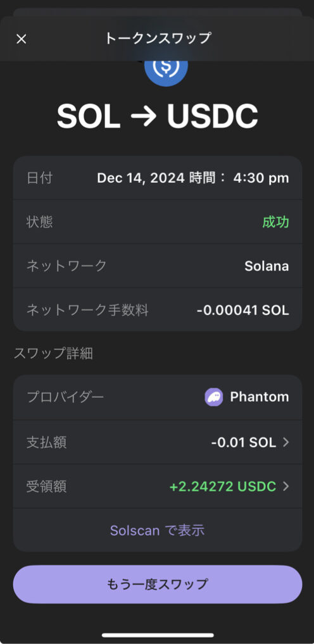314x644 pixels.
Task: Tap the purple Phantom ghost icon
Action: [x=214, y=397]
